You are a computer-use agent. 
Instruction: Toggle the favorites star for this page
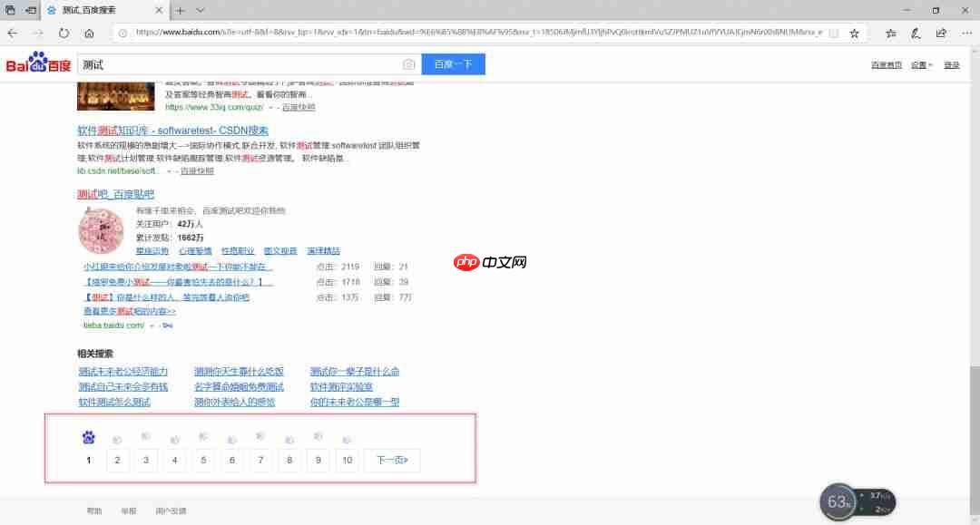(854, 33)
